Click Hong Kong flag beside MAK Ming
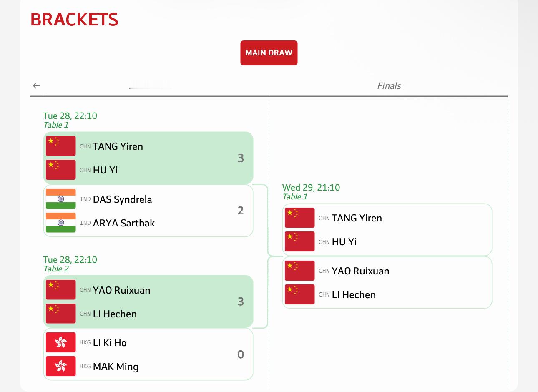Image resolution: width=538 pixels, height=392 pixels. 61,366
